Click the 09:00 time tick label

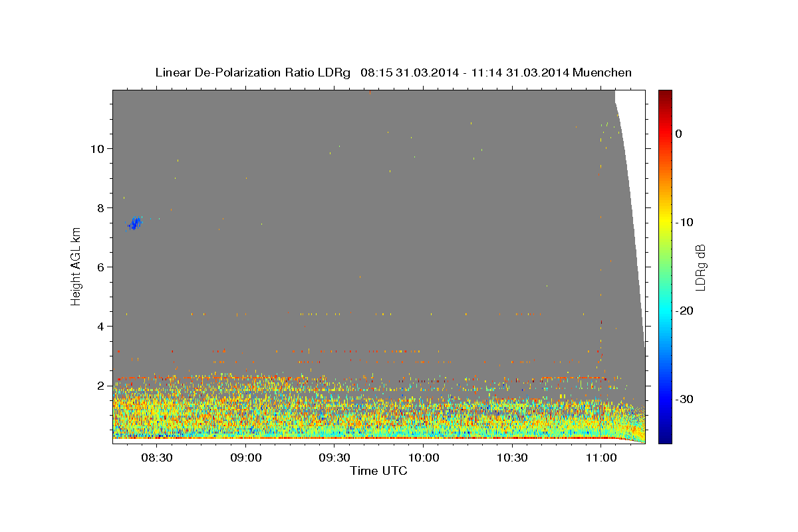coord(245,458)
